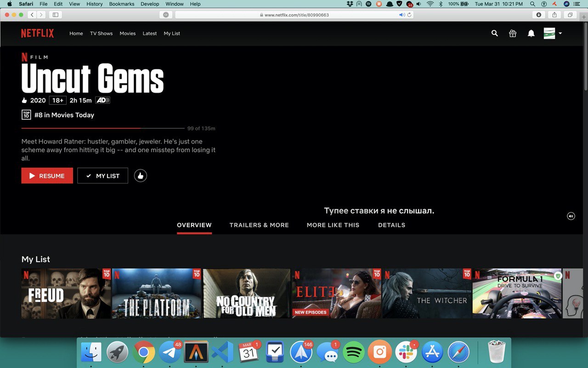
Task: Open My List in Netflix navigation
Action: coord(172,34)
